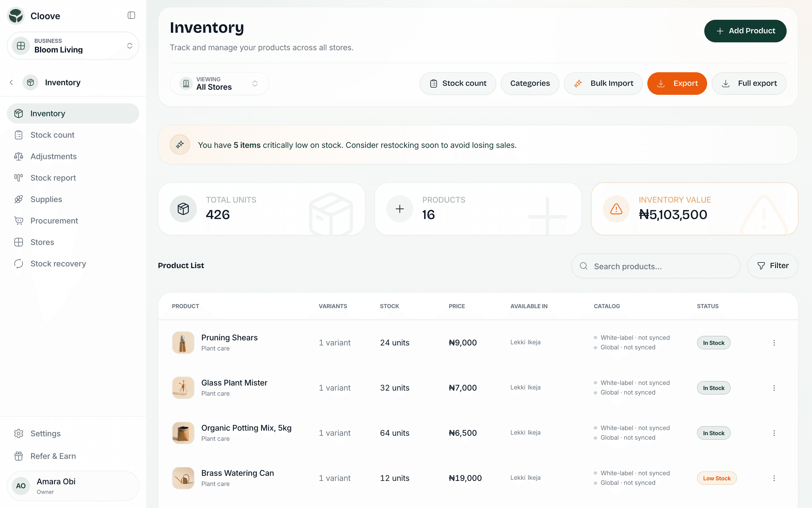
Task: Click the STOCK column header
Action: pos(390,306)
